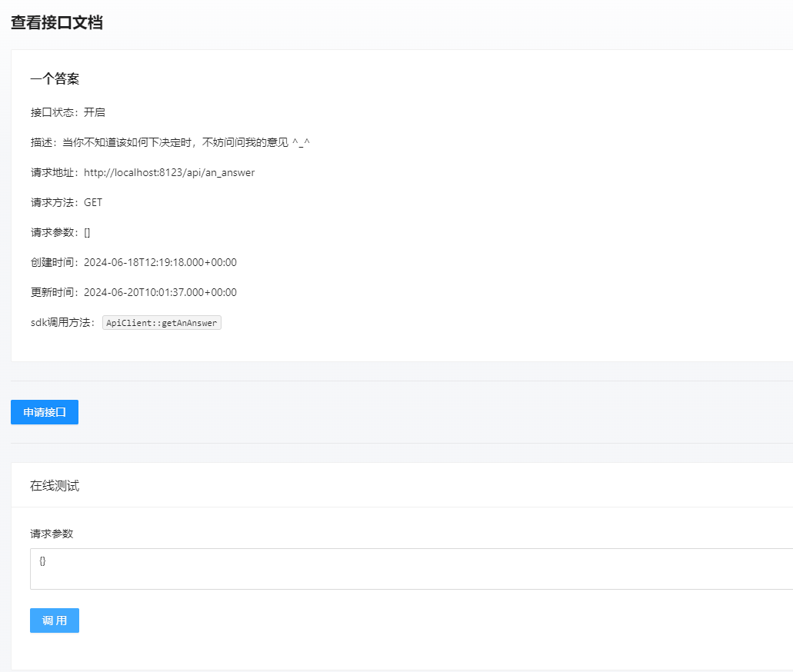This screenshot has height=672, width=793.
Task: Click the creation timestamp 2024-06-18T12:19:18
Action: click(x=160, y=262)
